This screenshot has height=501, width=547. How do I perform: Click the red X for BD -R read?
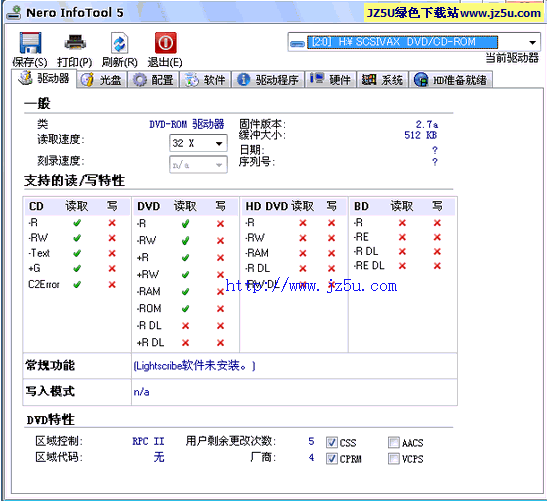tap(402, 223)
